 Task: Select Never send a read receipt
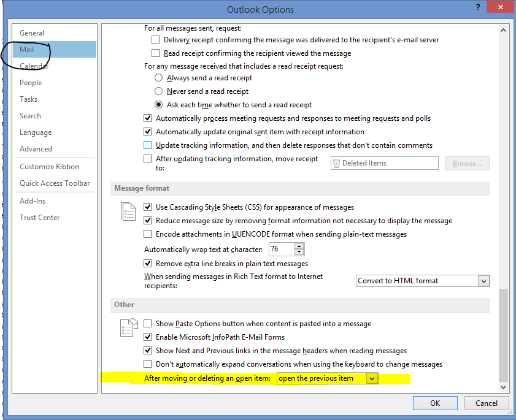tap(159, 91)
